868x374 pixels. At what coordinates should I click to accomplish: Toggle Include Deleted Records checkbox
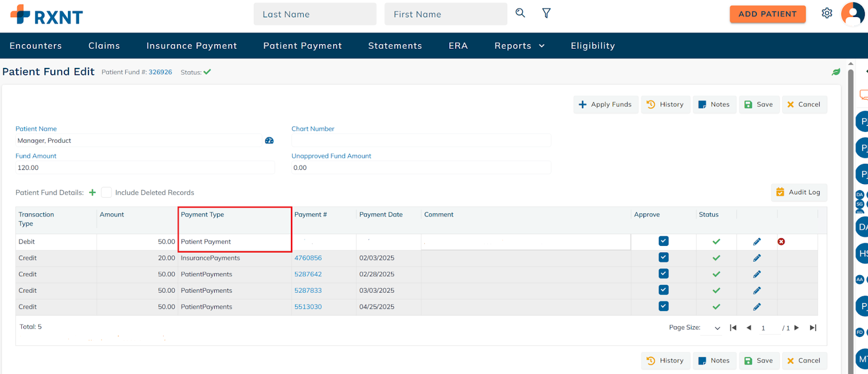[107, 193]
